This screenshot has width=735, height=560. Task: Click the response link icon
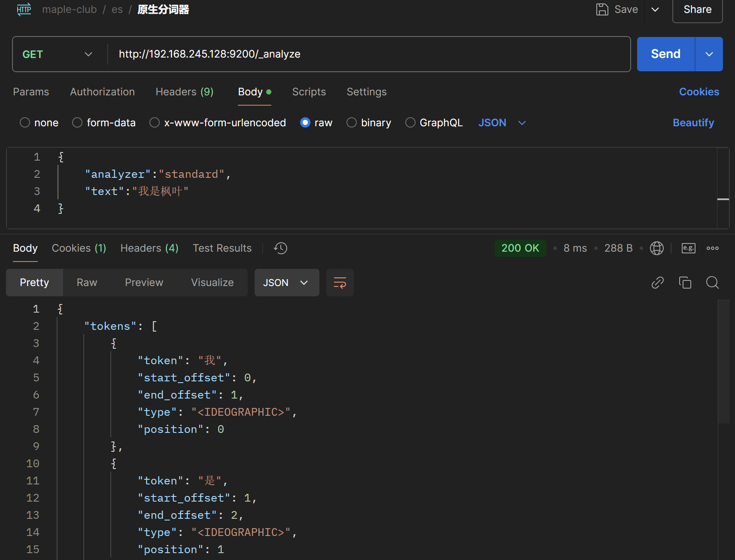[x=658, y=283]
